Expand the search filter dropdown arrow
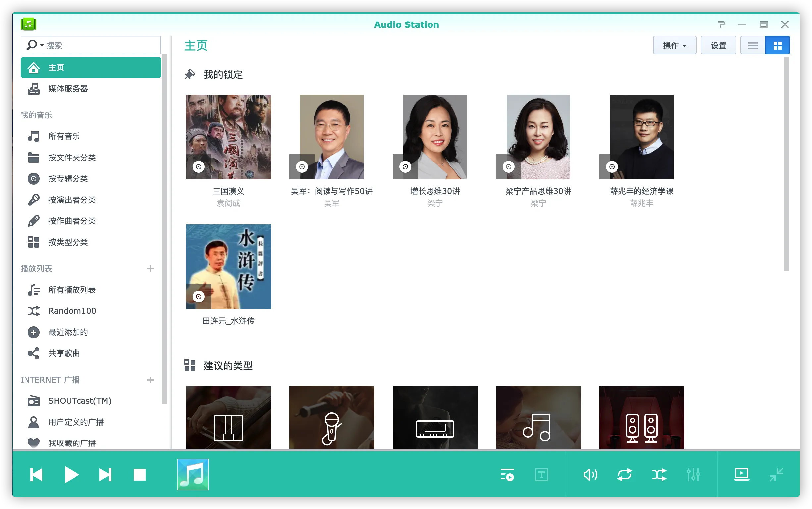 point(42,45)
